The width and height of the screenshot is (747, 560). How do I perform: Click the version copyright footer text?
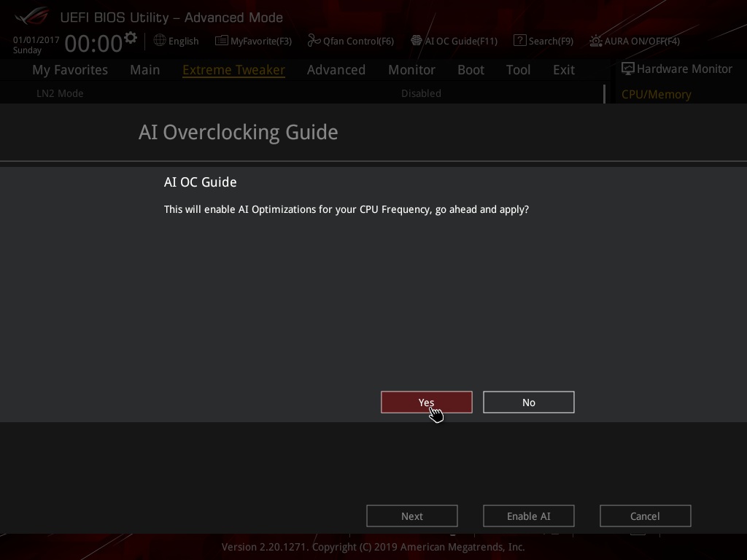point(373,547)
